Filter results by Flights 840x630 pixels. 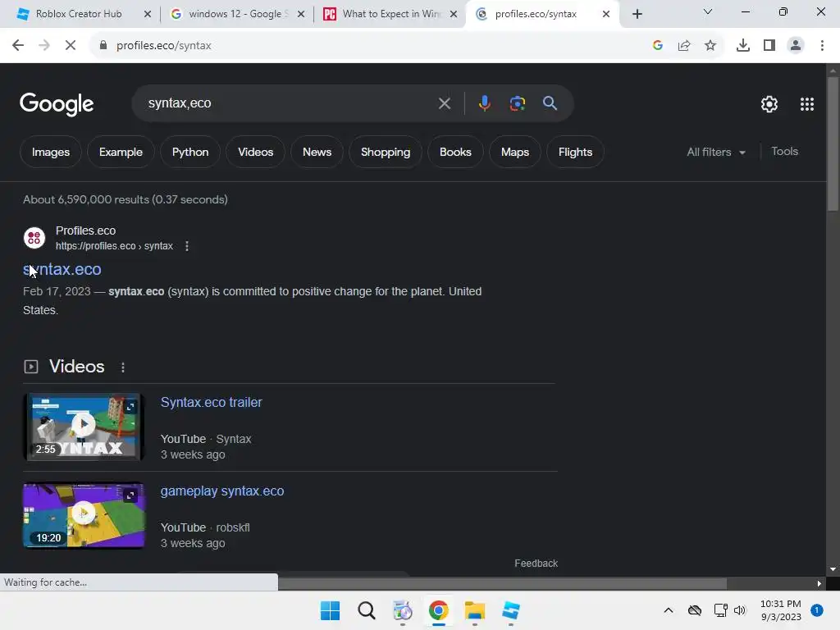575,152
